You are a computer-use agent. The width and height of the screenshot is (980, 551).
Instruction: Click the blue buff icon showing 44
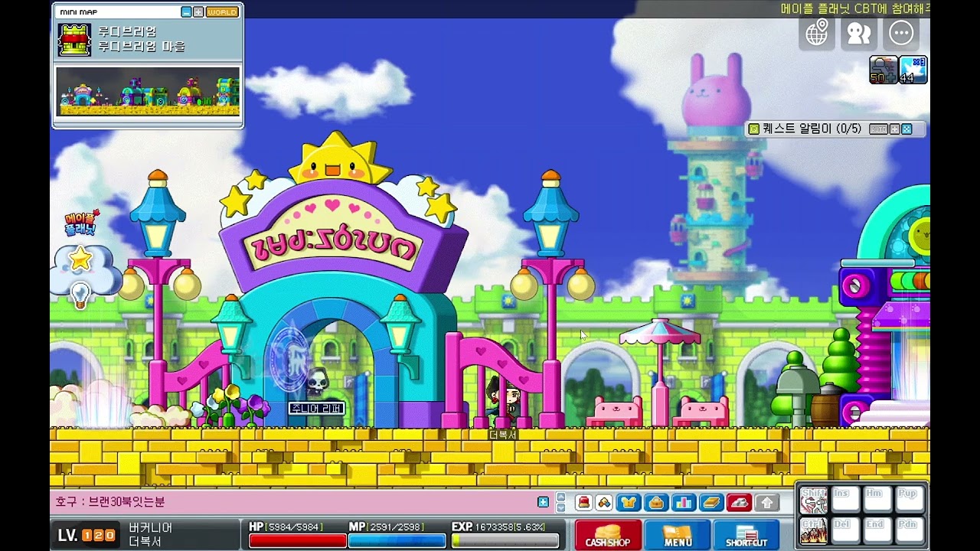coord(913,70)
